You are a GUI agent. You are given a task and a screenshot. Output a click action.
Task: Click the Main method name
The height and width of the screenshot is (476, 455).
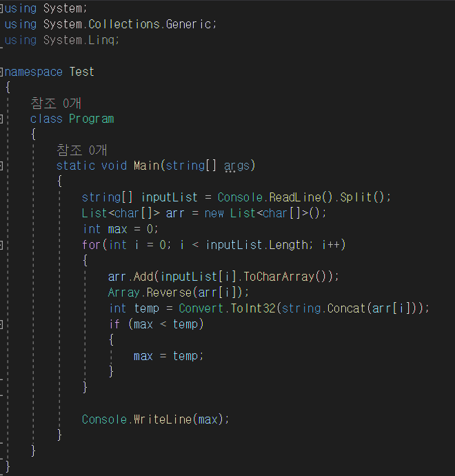click(147, 166)
